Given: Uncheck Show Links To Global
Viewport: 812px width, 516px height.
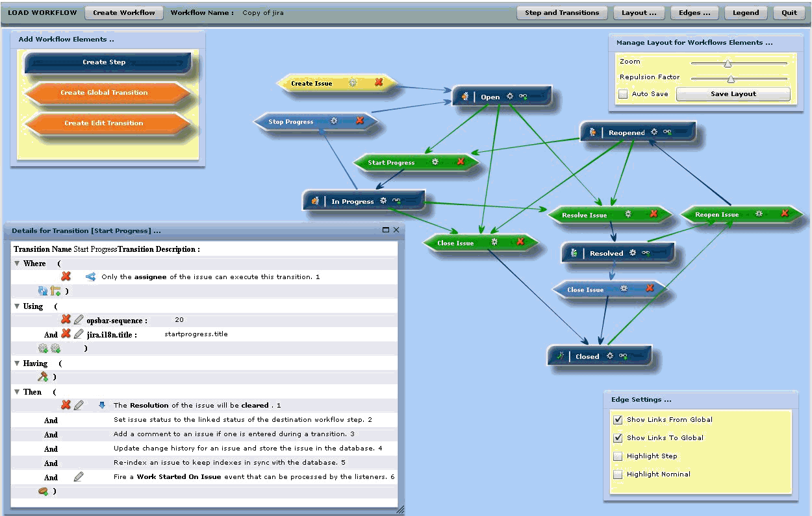Looking at the screenshot, I should [x=618, y=437].
